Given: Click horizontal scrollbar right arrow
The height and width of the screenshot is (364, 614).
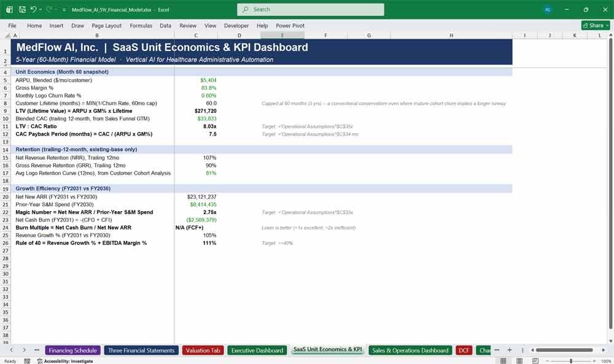Looking at the screenshot, I should click(604, 350).
